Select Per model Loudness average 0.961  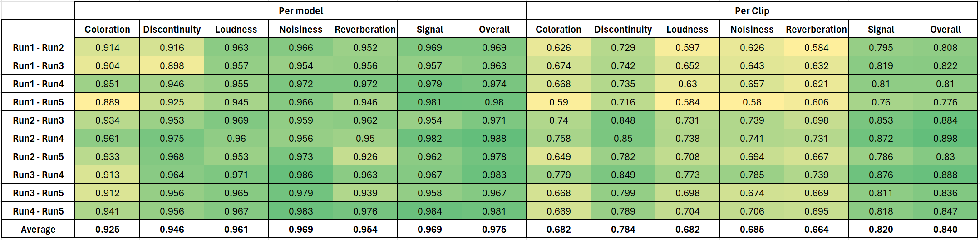click(236, 230)
